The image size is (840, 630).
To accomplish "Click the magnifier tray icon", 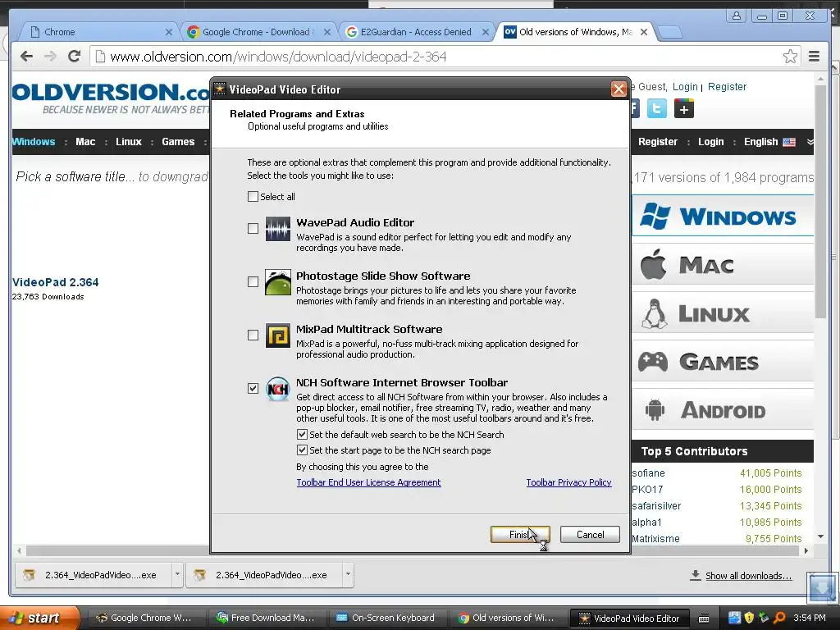I will 779,618.
